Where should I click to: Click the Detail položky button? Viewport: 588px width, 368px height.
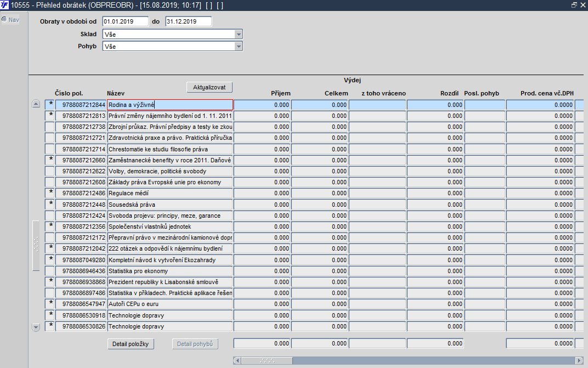coord(131,344)
